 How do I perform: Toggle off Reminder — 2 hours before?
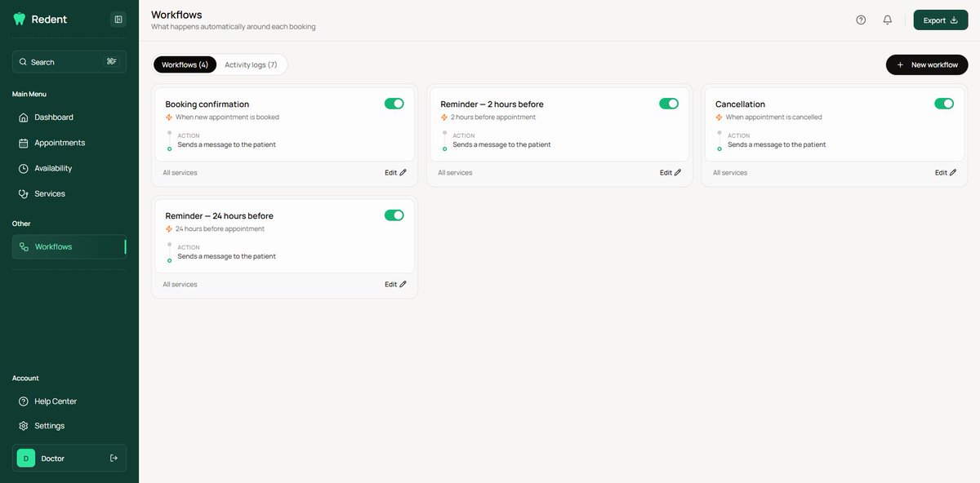click(669, 104)
